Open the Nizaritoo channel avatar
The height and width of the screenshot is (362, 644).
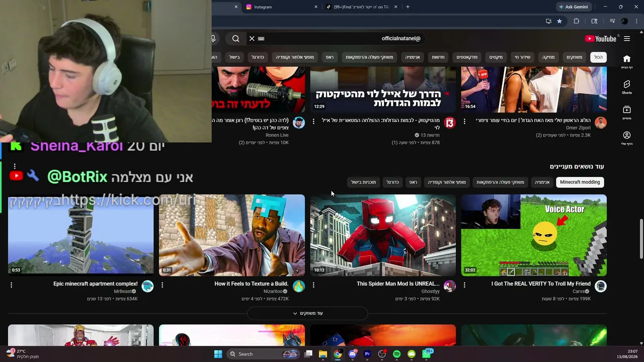click(299, 286)
